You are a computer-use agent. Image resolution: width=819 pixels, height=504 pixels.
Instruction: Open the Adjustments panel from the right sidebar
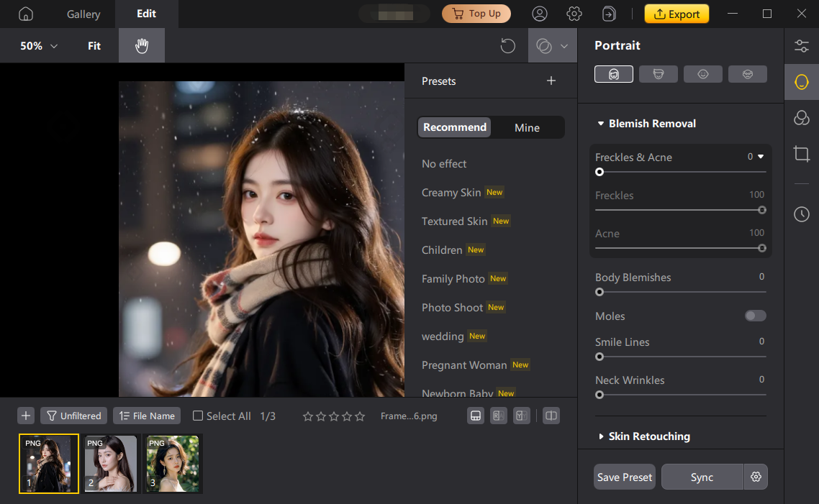[802, 45]
